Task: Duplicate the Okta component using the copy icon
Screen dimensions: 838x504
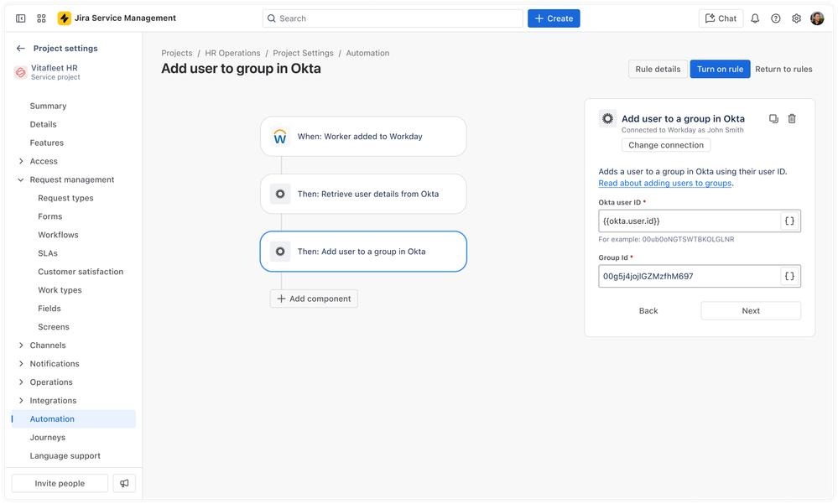Action: (x=773, y=118)
